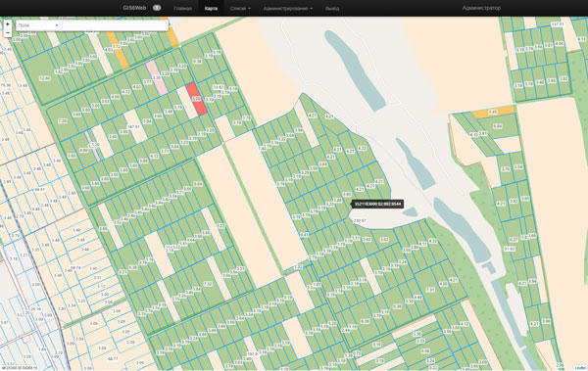
Task: Expand the Списки dropdown menu
Action: (x=240, y=8)
